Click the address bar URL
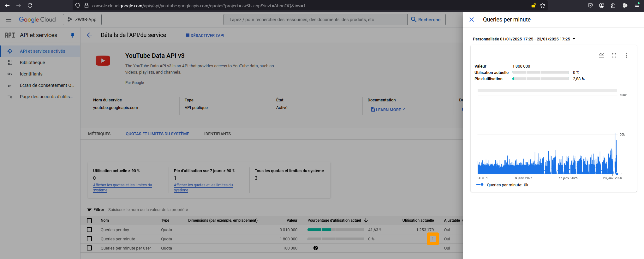The height and width of the screenshot is (259, 644). click(x=199, y=6)
